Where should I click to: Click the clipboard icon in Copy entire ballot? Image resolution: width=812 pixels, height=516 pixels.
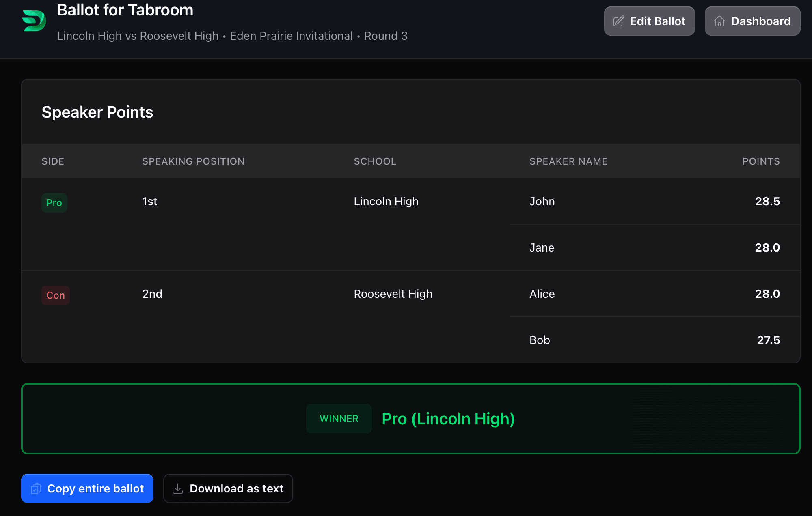36,488
